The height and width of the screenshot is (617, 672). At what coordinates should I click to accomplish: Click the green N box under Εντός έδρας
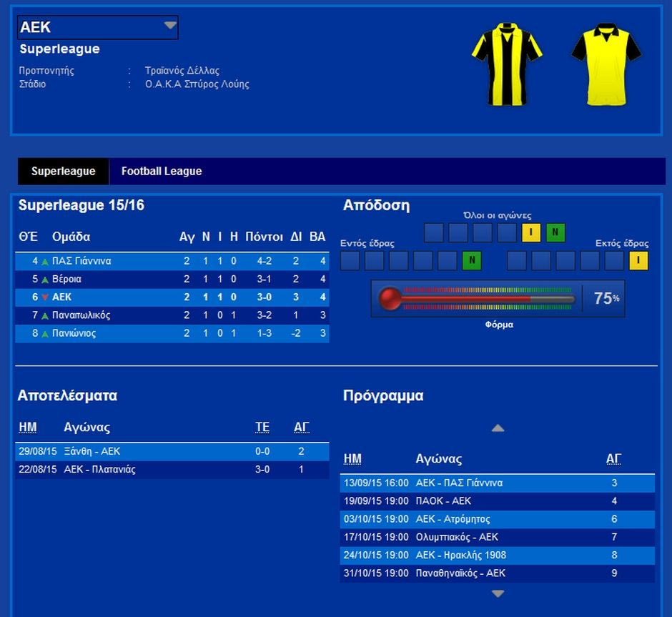coord(472,261)
